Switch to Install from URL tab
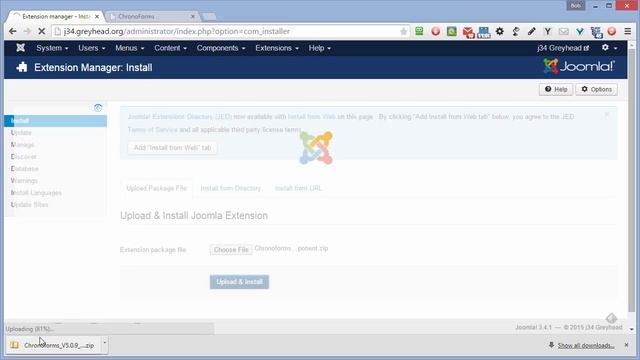The width and height of the screenshot is (640, 360). pyautogui.click(x=298, y=188)
